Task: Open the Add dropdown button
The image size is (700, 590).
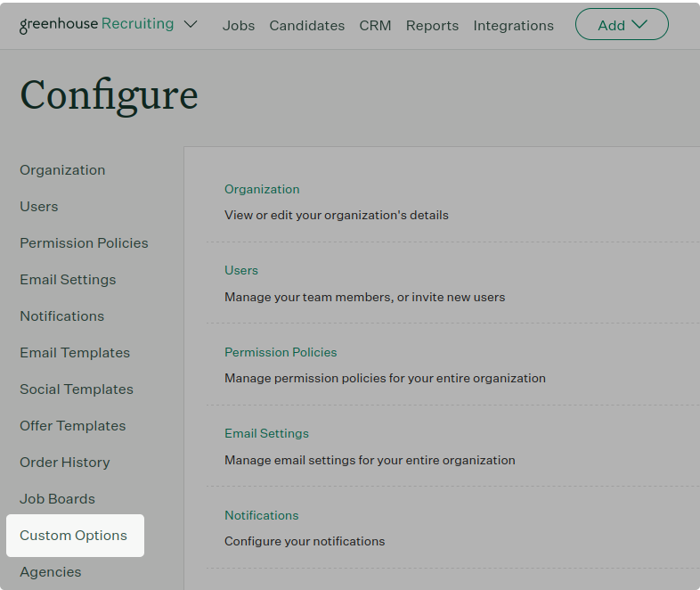Action: click(x=622, y=25)
